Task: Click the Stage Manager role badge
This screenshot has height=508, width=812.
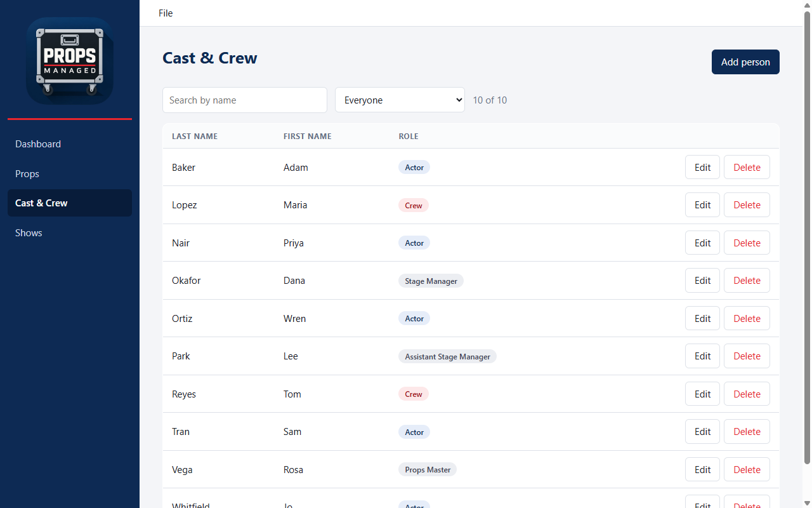Action: tap(431, 281)
